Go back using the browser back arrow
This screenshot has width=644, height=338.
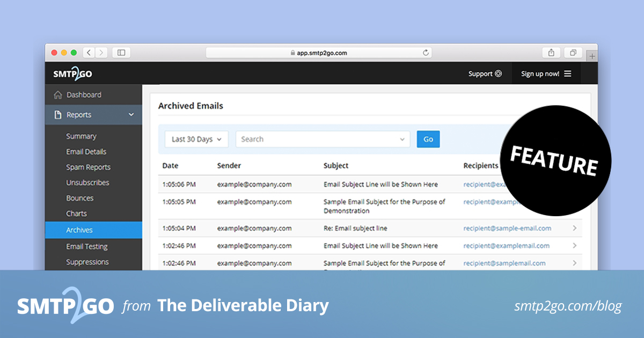pos(89,53)
